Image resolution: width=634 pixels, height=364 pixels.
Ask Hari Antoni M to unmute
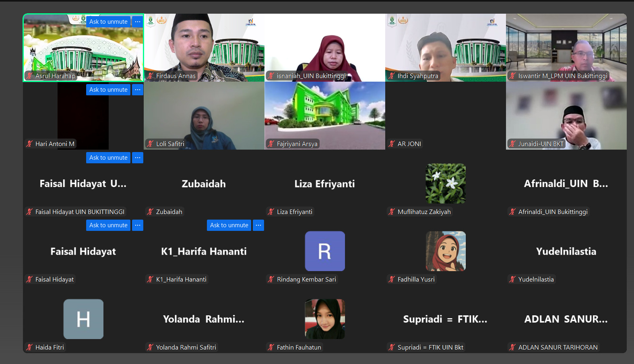pos(108,90)
